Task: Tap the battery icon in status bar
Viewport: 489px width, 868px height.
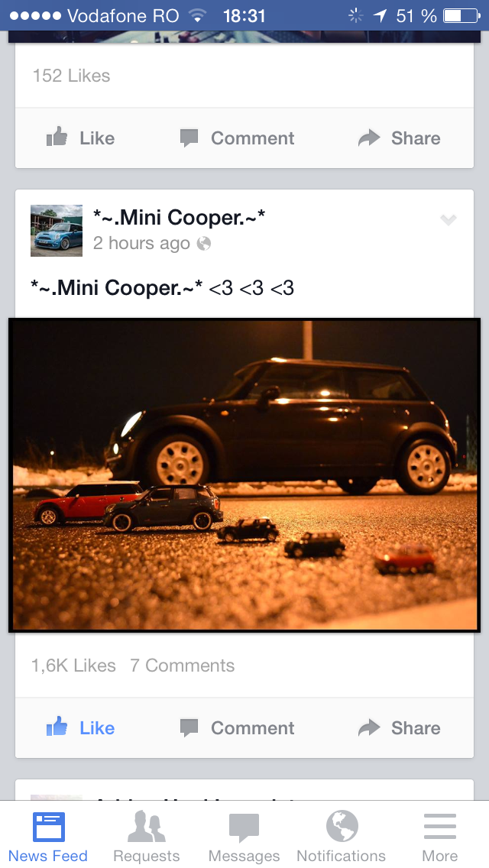Action: point(461,15)
